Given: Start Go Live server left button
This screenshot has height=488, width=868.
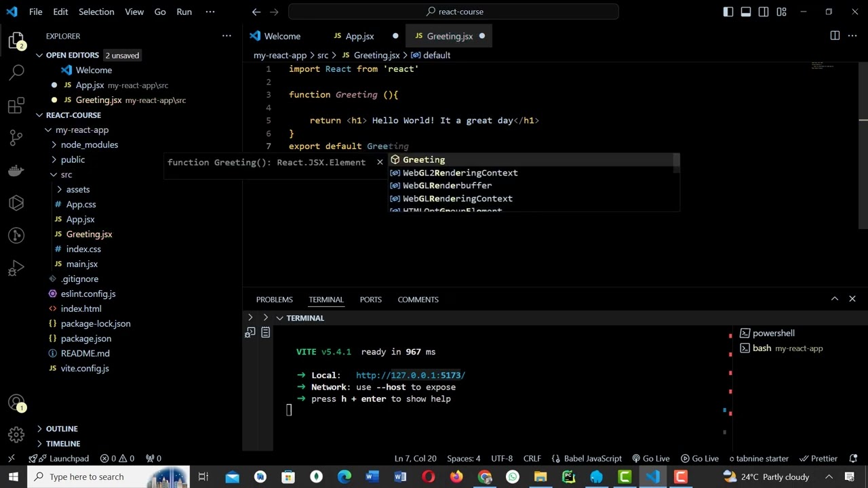Looking at the screenshot, I should pyautogui.click(x=651, y=458).
